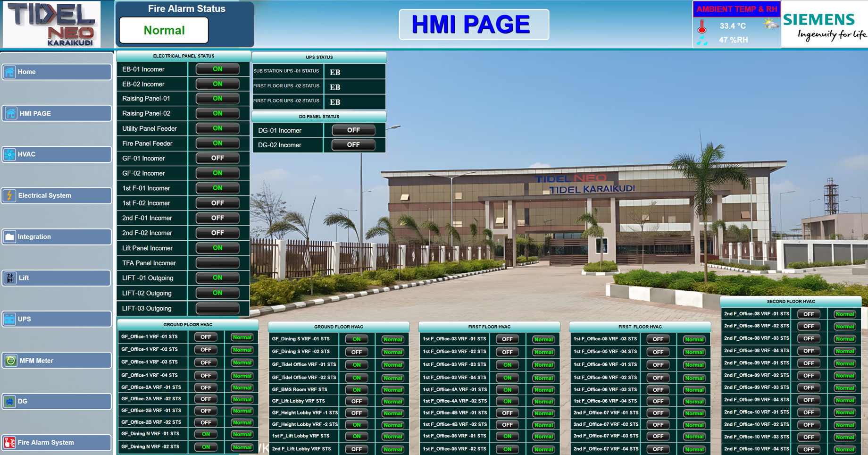Toggle LIFT-03 Outgoing blank indicator
The image size is (868, 455).
217,308
